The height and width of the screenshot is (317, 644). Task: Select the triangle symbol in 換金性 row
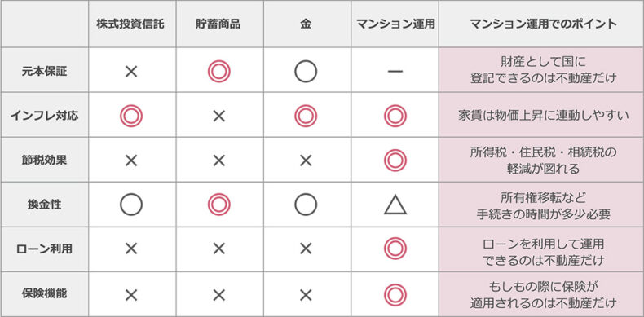(395, 205)
